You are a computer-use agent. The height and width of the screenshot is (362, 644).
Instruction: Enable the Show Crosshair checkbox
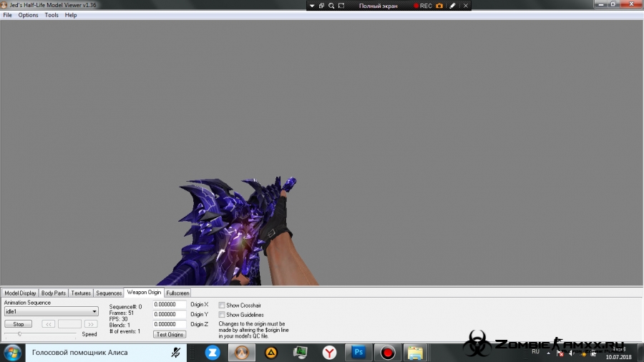pos(222,305)
